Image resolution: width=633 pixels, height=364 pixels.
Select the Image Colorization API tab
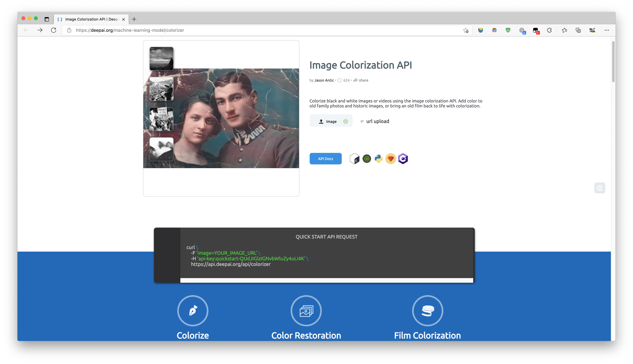pos(91,19)
